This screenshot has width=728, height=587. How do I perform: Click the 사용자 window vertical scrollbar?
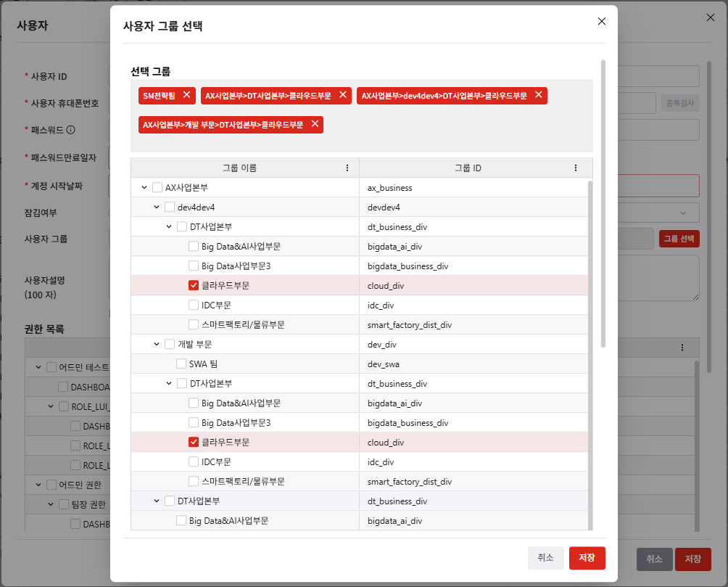coord(709,216)
